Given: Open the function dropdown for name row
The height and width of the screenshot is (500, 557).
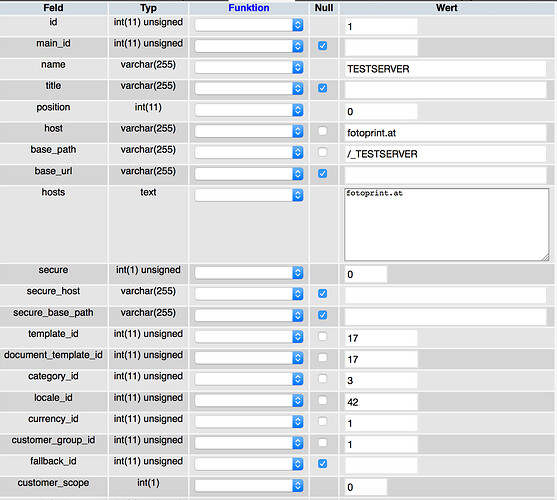Looking at the screenshot, I should pyautogui.click(x=249, y=67).
